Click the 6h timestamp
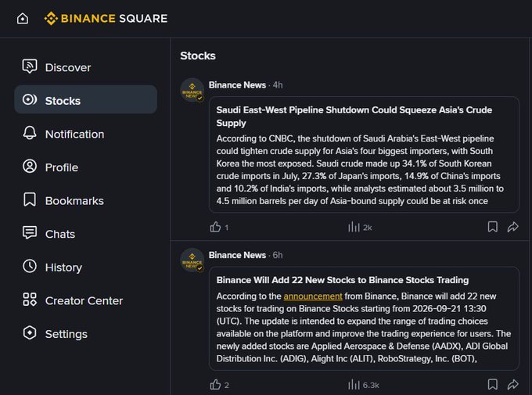Viewport: 532px width, 395px height. [278, 255]
